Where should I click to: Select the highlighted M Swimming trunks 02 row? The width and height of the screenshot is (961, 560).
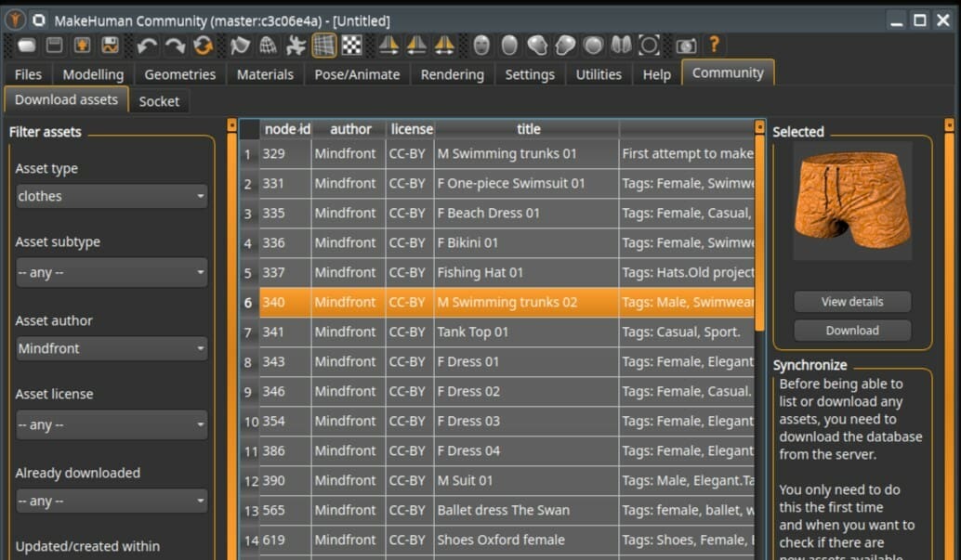tap(507, 303)
